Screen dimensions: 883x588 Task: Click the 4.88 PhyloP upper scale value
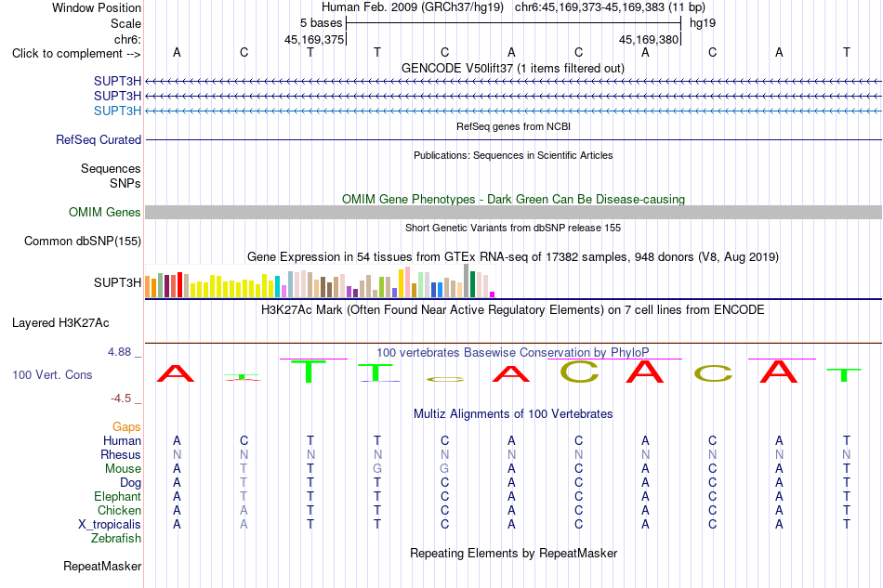point(119,352)
